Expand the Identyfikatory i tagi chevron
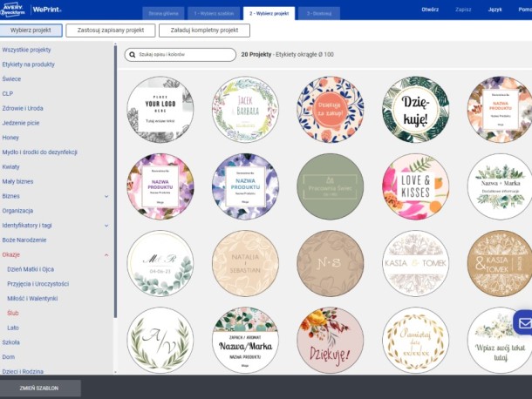Viewport: 532px width, 399px height. 106,226
